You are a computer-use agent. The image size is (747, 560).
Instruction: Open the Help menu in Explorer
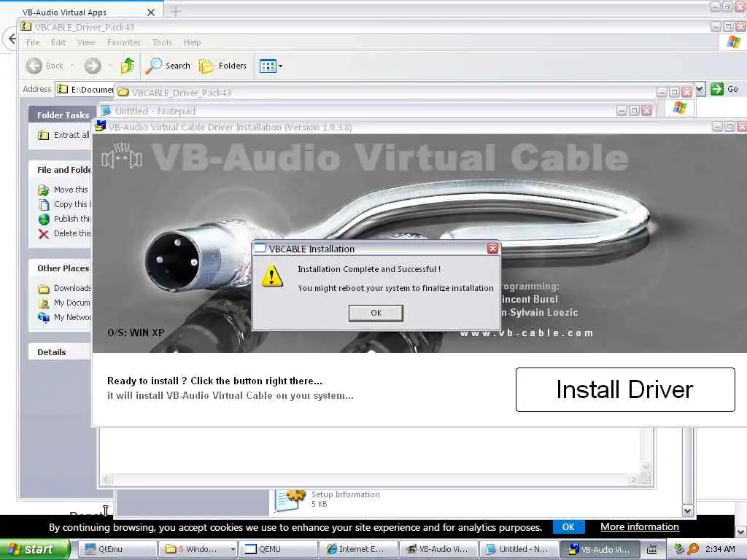(x=193, y=42)
